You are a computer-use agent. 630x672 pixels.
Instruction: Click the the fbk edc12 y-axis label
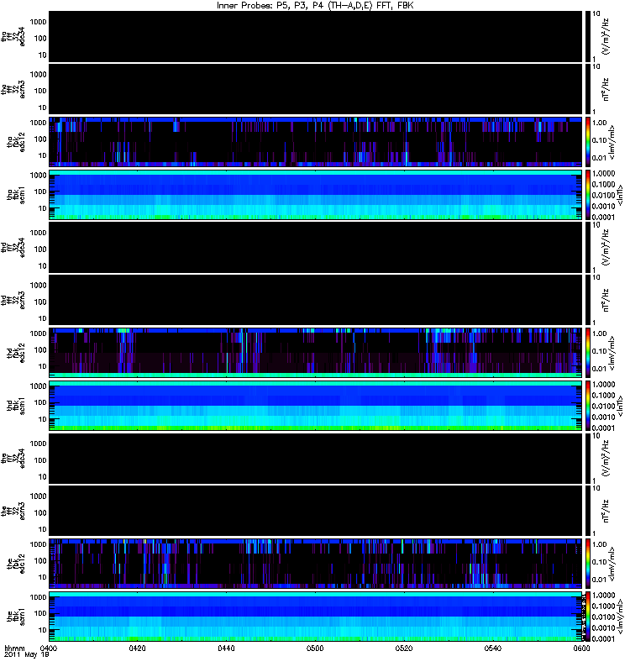(16, 562)
